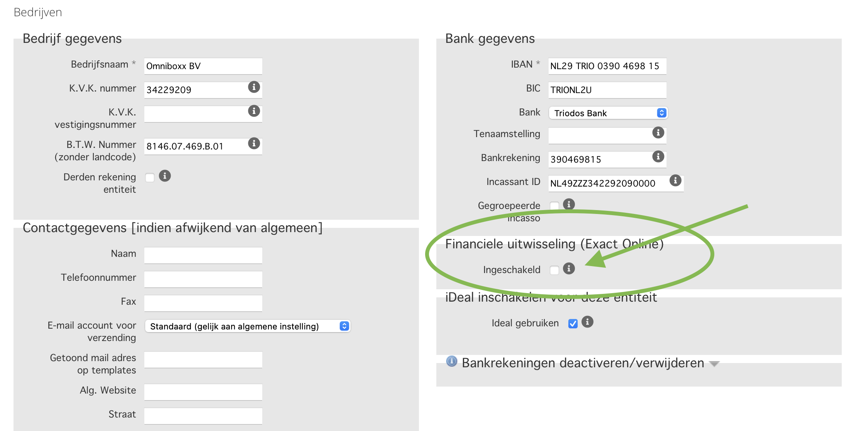Click the Telefoonnummer input field

[x=203, y=279]
